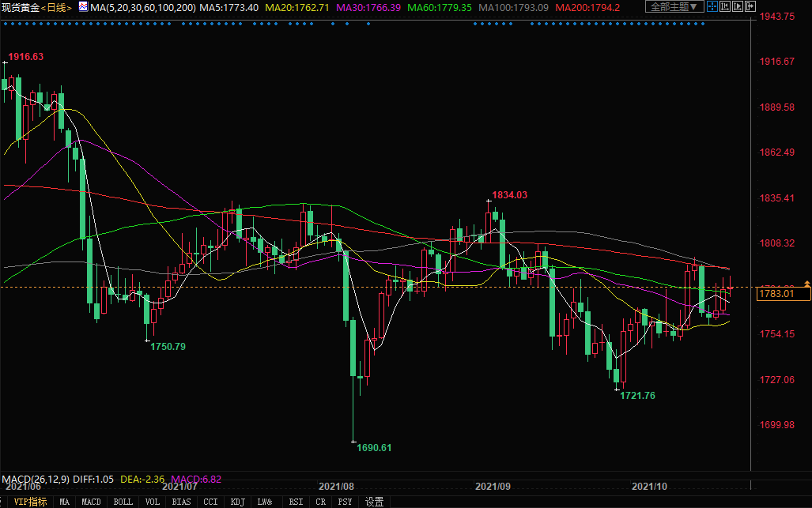Open the 设置 settings button
The height and width of the screenshot is (508, 812).
tap(374, 502)
